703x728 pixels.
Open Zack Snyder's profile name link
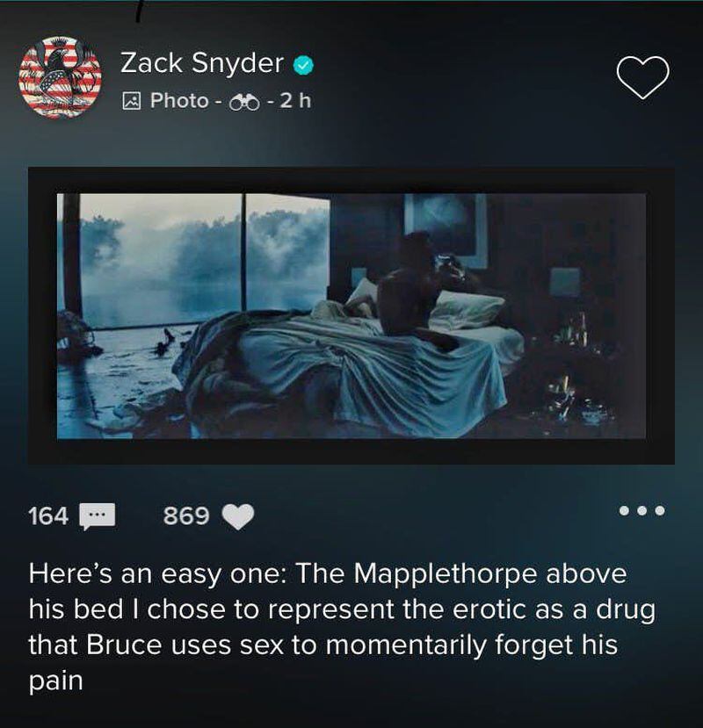coord(201,63)
